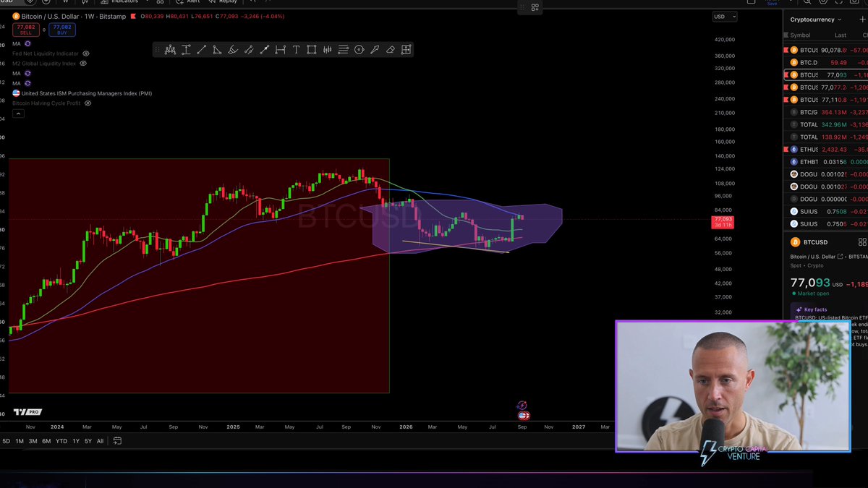
Task: Open the external link icon next to Bitcoin / U.S. Dollar
Action: pos(840,257)
